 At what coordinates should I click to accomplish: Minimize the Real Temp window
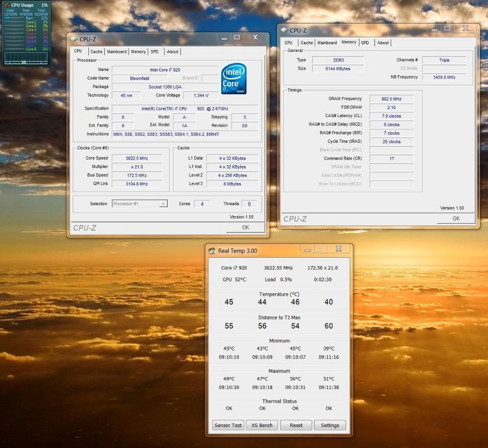pos(307,249)
